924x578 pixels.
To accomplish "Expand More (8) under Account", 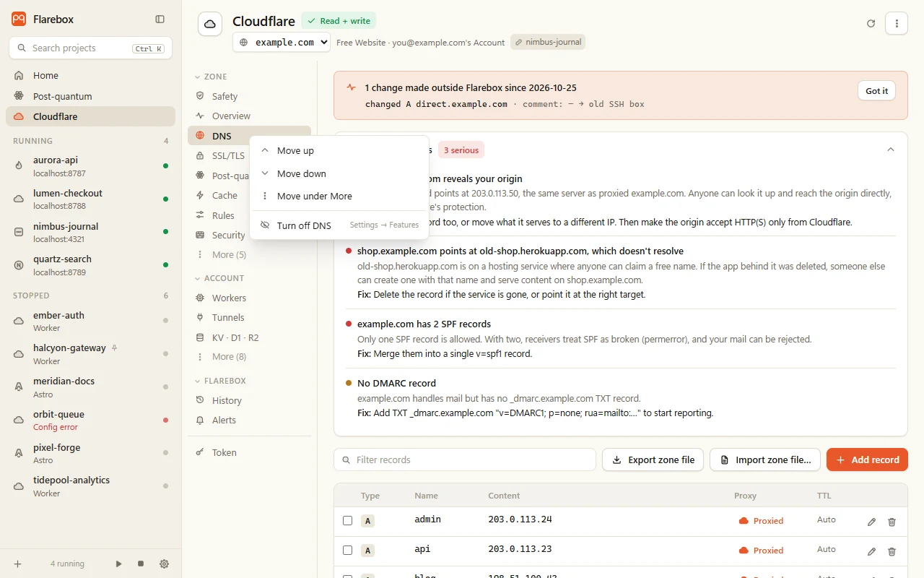I will tap(249, 356).
